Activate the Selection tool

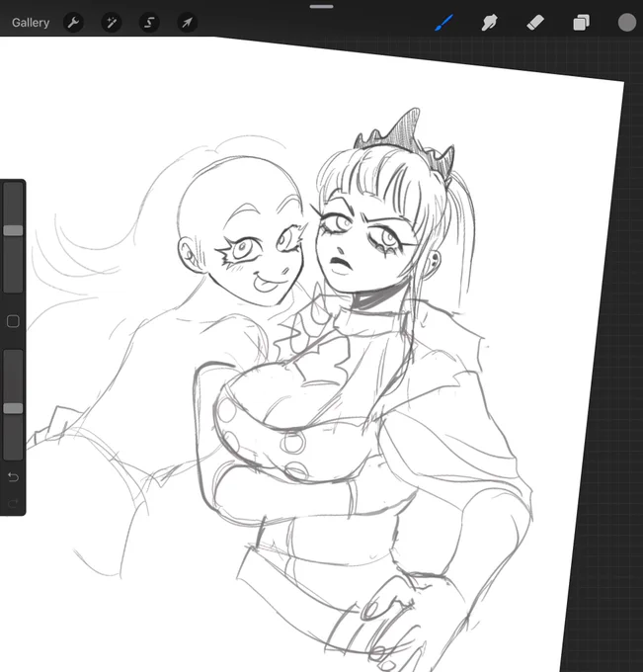pyautogui.click(x=149, y=23)
